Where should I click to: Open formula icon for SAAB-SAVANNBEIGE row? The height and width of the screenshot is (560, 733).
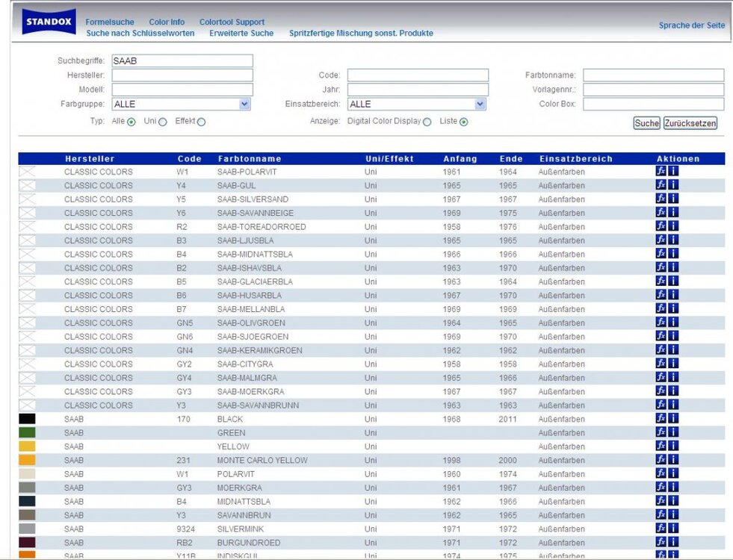[x=661, y=212]
